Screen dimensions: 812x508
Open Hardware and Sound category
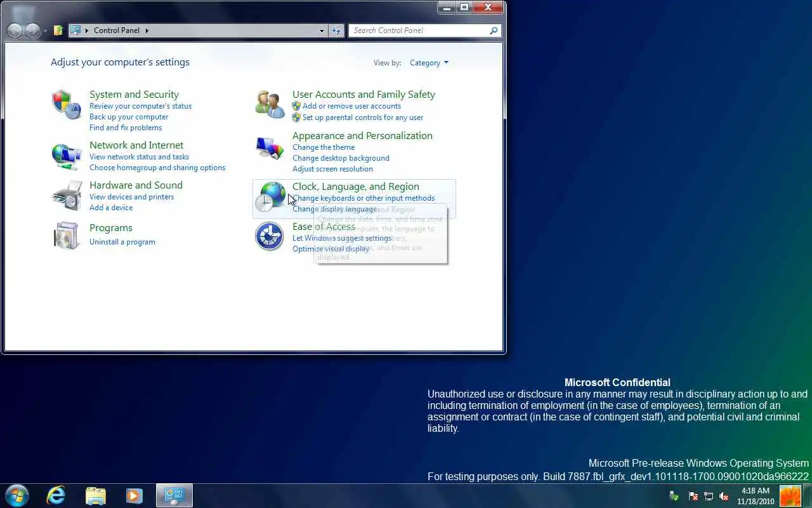tap(136, 185)
